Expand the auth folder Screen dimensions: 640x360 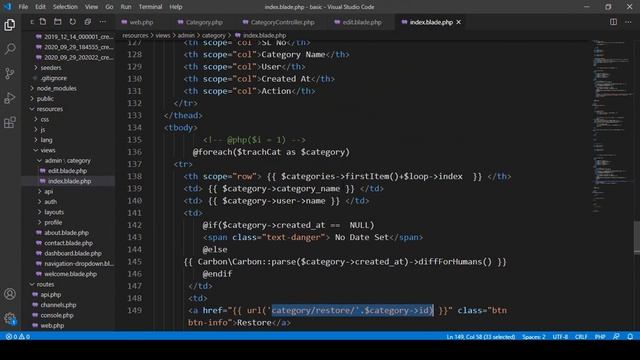(x=51, y=202)
